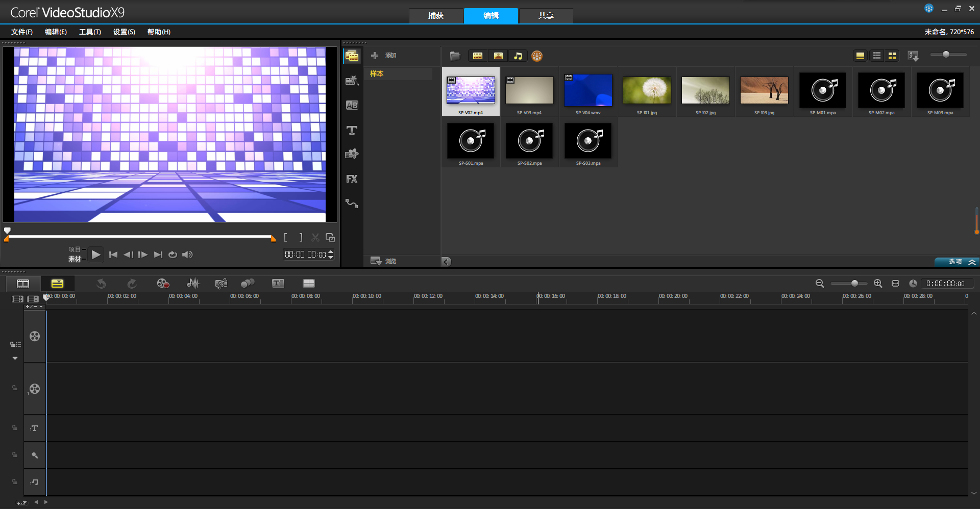Click the import media files folder icon
This screenshot has height=509, width=980.
(x=455, y=56)
